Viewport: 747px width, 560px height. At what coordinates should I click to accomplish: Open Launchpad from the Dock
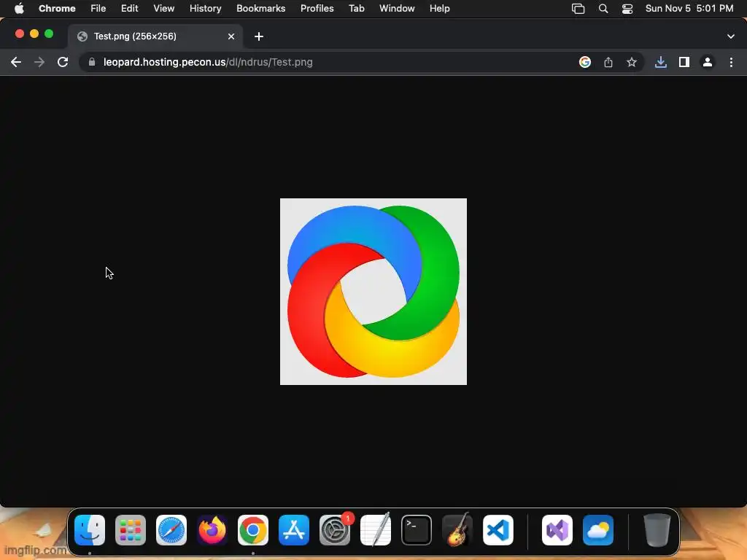tap(131, 530)
